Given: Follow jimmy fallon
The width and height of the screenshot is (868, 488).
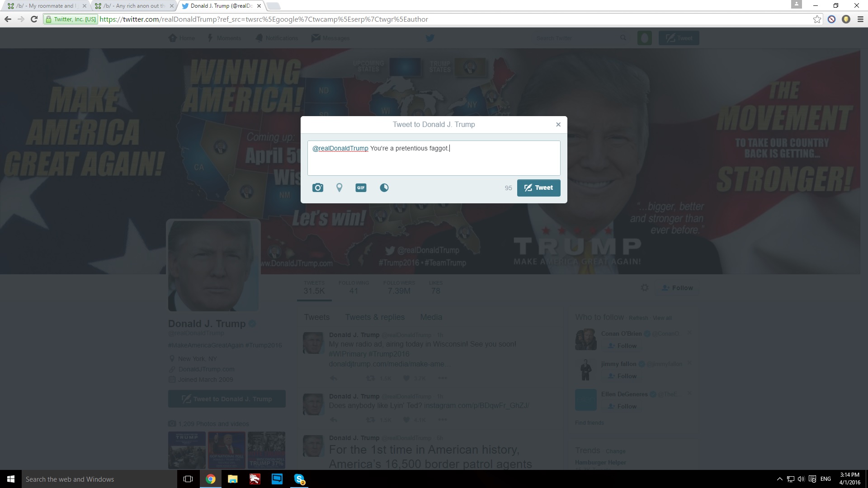Looking at the screenshot, I should click(622, 376).
